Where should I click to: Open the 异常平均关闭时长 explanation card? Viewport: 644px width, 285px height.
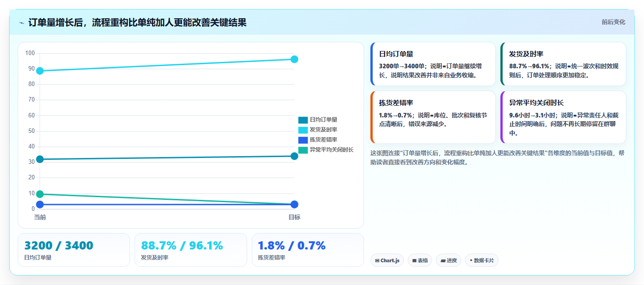[563, 117]
